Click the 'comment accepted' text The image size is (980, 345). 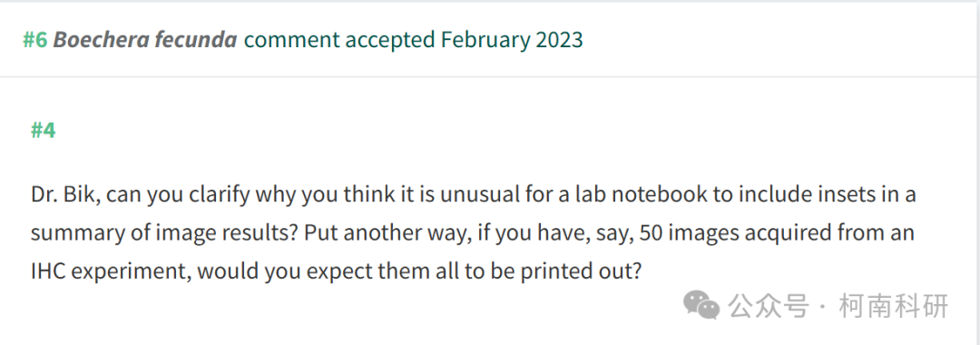coord(339,40)
